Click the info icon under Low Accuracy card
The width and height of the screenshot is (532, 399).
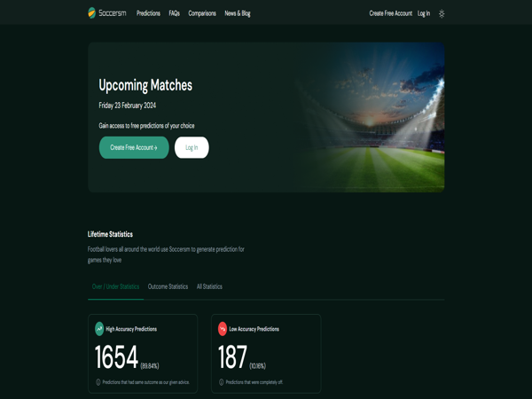pyautogui.click(x=221, y=382)
